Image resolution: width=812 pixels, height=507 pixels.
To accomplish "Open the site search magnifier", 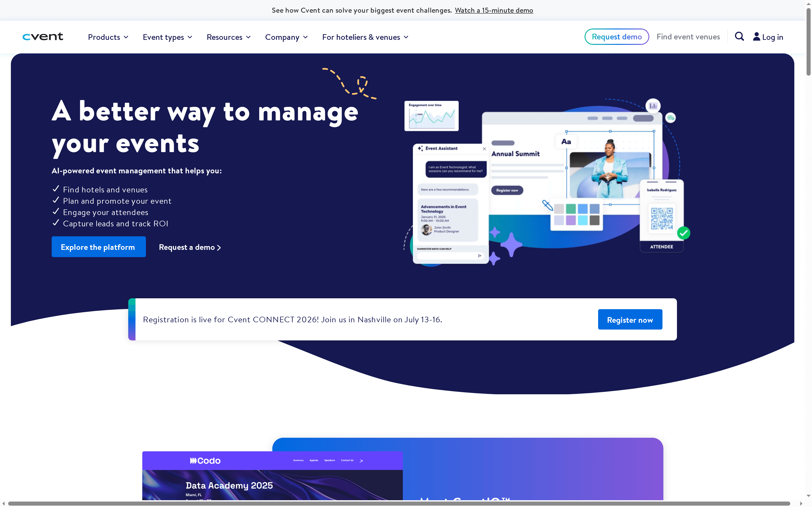I will click(739, 36).
